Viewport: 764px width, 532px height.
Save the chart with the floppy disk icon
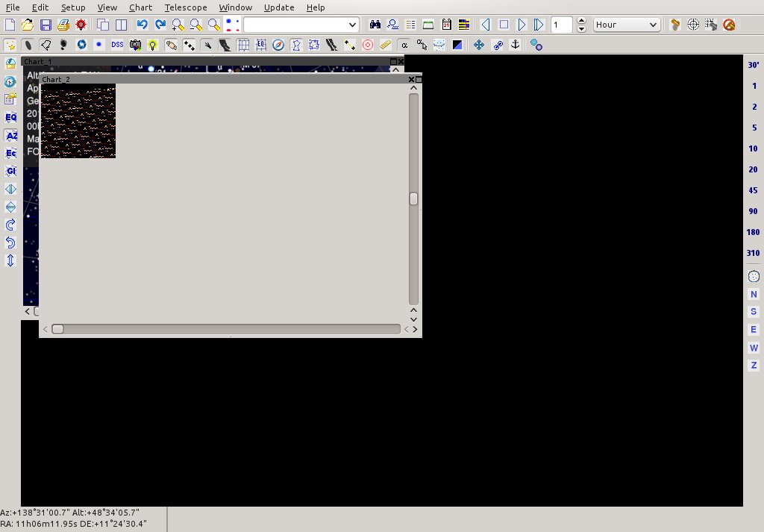[x=46, y=25]
